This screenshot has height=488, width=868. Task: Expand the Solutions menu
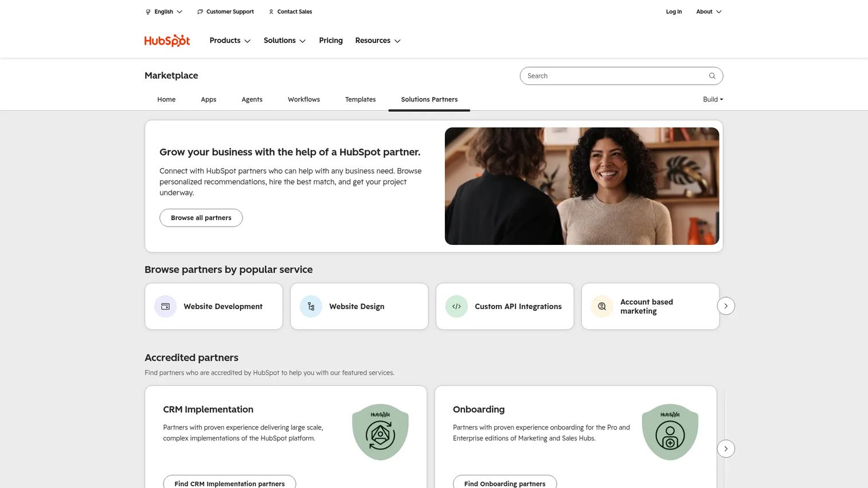284,41
